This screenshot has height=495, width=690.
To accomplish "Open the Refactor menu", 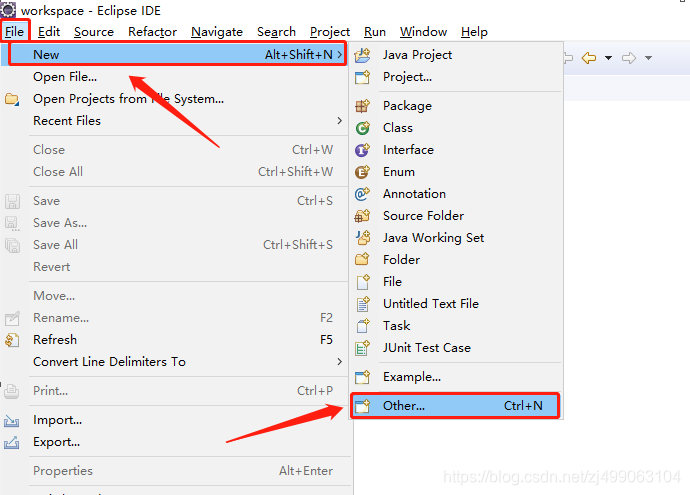I will tap(152, 32).
